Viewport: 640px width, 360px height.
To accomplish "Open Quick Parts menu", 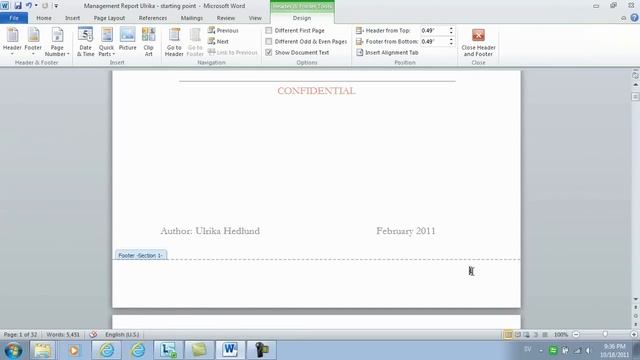I will (107, 42).
